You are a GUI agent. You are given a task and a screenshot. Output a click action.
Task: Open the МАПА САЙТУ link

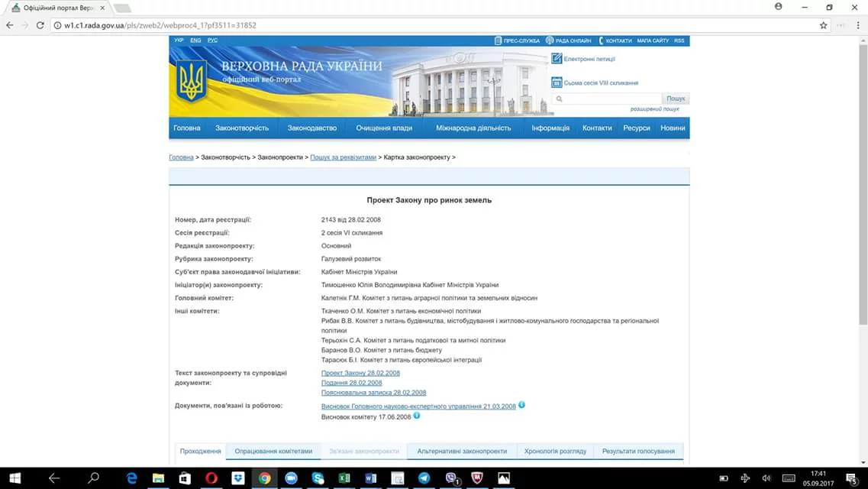653,40
